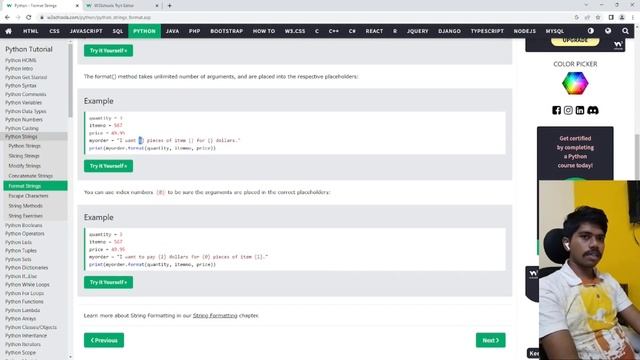Open Python Syntax in sidebar
Image resolution: width=640 pixels, height=360 pixels.
(x=21, y=85)
